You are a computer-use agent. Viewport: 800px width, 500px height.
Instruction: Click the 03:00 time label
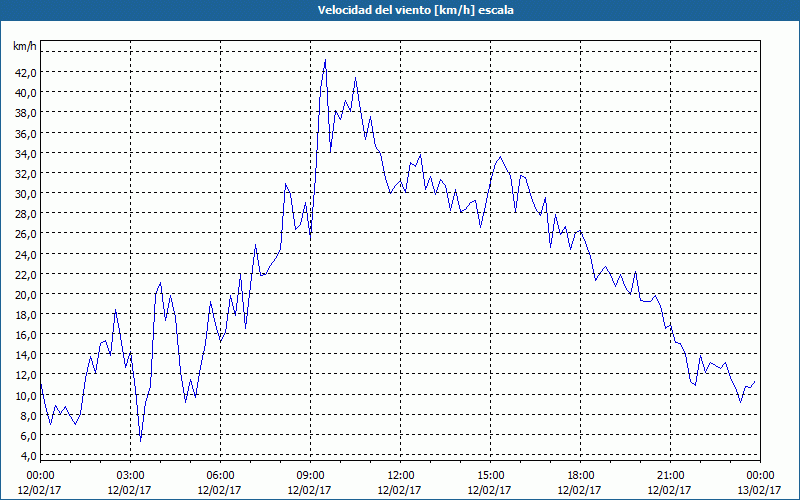click(x=130, y=476)
